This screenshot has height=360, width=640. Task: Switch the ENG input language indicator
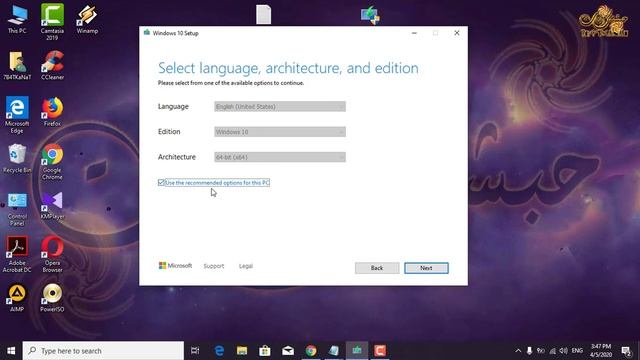point(577,351)
